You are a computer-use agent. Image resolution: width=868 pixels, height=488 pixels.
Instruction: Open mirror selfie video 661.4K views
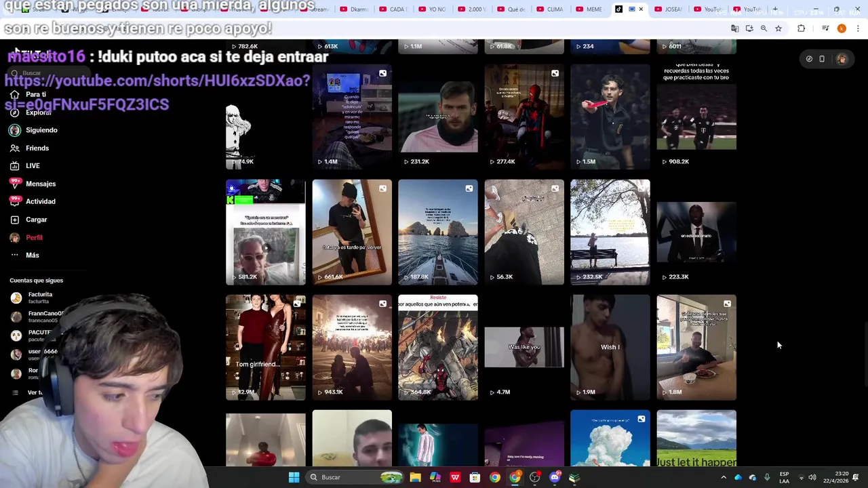(x=352, y=232)
